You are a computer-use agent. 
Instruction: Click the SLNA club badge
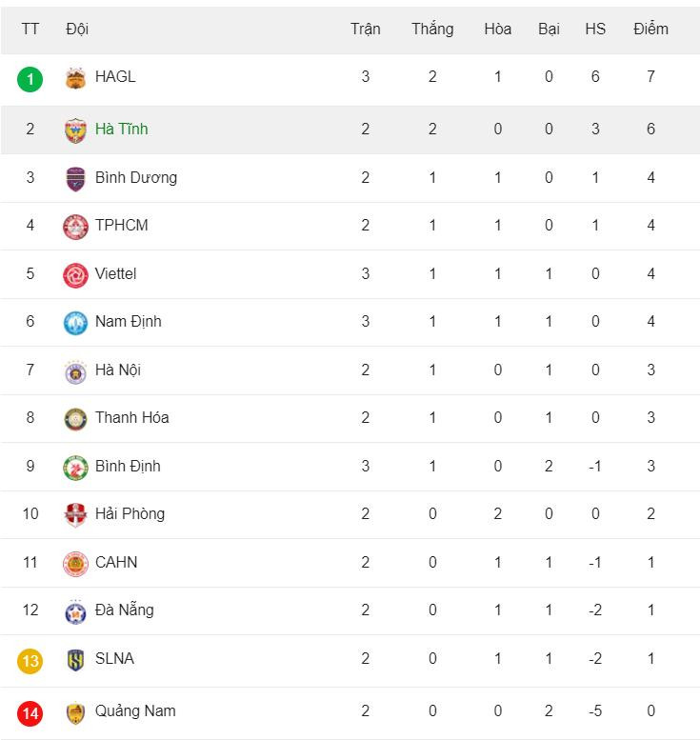click(x=75, y=660)
